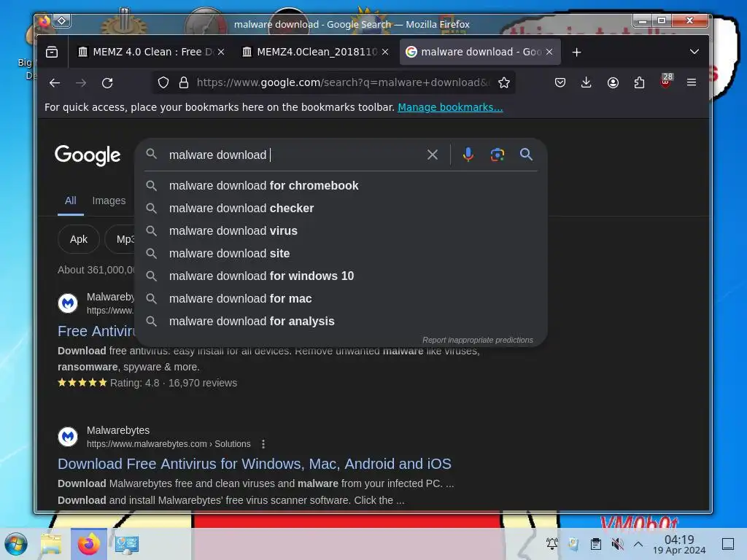This screenshot has width=747, height=560.
Task: Reload the current Google search page
Action: point(107,83)
